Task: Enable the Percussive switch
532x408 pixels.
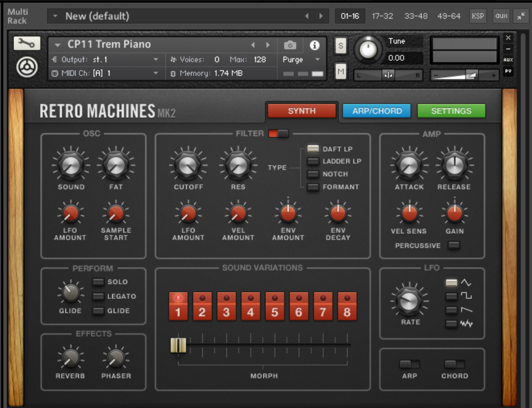Action: click(x=454, y=245)
